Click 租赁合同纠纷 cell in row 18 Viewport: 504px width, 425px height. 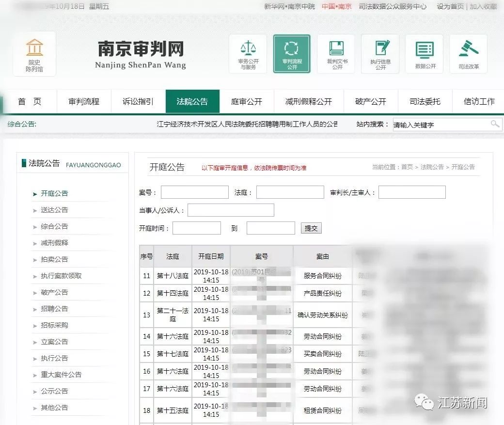coord(322,410)
